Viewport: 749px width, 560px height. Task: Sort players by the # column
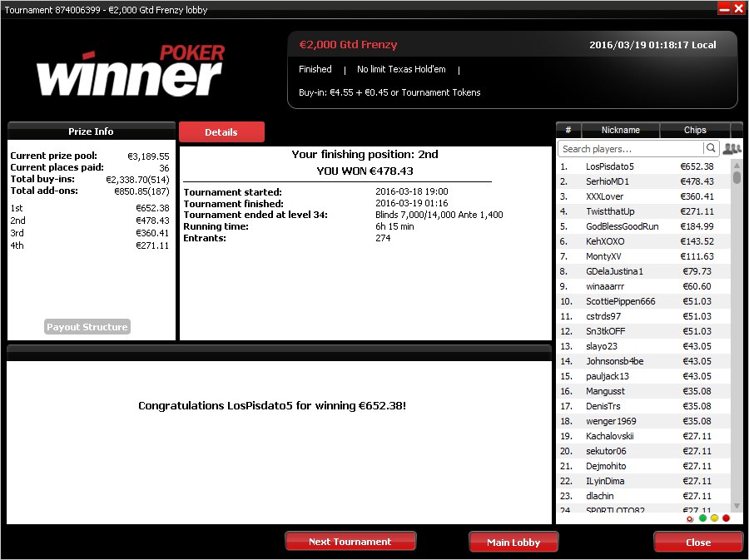(x=568, y=130)
